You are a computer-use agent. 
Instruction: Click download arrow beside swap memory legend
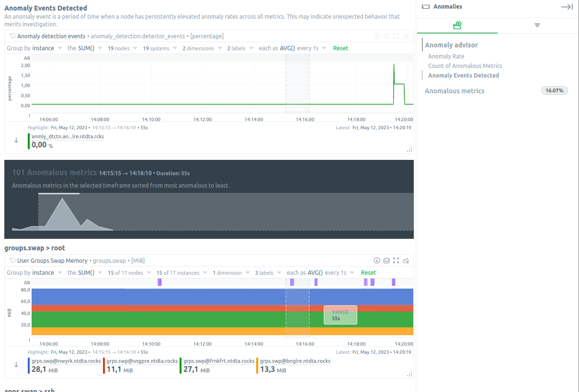pos(16,365)
